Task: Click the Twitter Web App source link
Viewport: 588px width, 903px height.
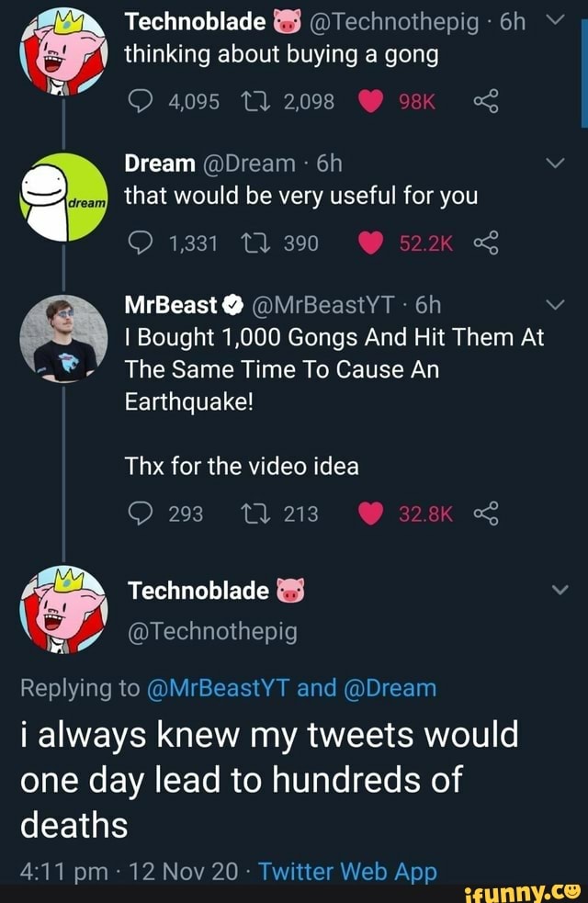Action: (x=346, y=870)
